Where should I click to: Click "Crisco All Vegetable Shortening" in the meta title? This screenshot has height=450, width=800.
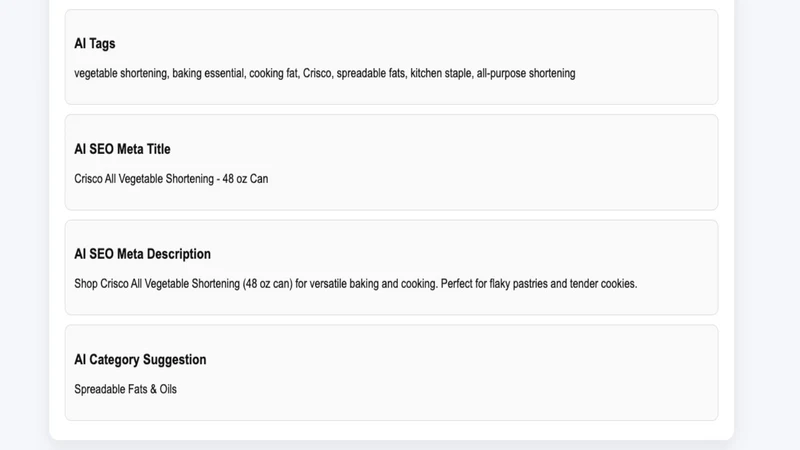(144, 179)
